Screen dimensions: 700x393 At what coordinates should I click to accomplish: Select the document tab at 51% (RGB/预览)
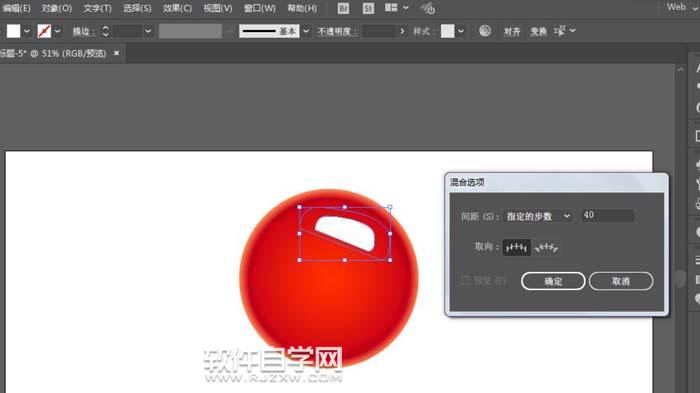click(54, 53)
